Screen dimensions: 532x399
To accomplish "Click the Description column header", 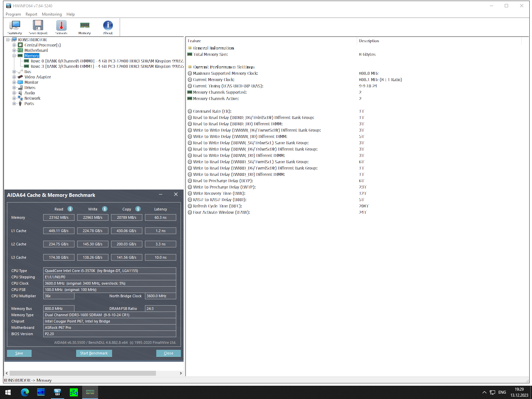I will pyautogui.click(x=440, y=41).
